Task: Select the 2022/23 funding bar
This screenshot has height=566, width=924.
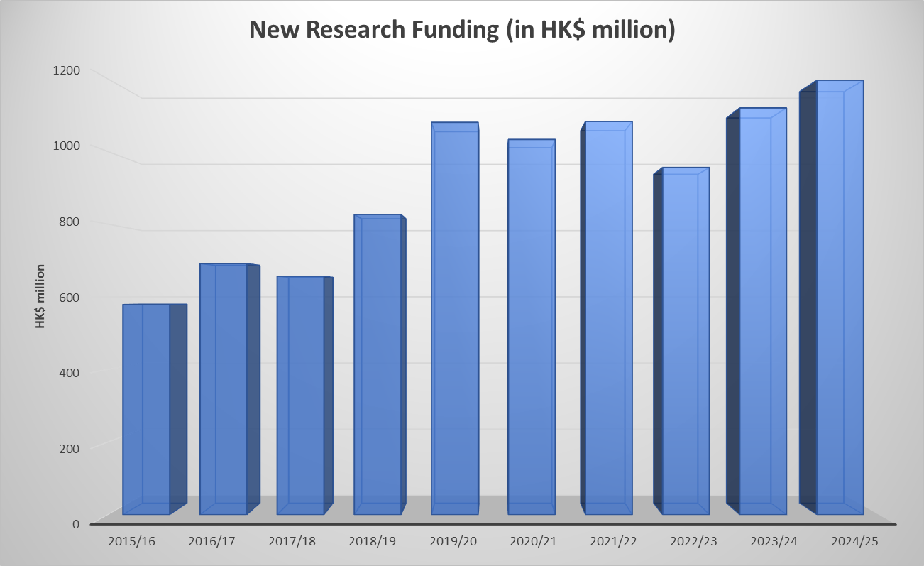Action: coord(683,342)
